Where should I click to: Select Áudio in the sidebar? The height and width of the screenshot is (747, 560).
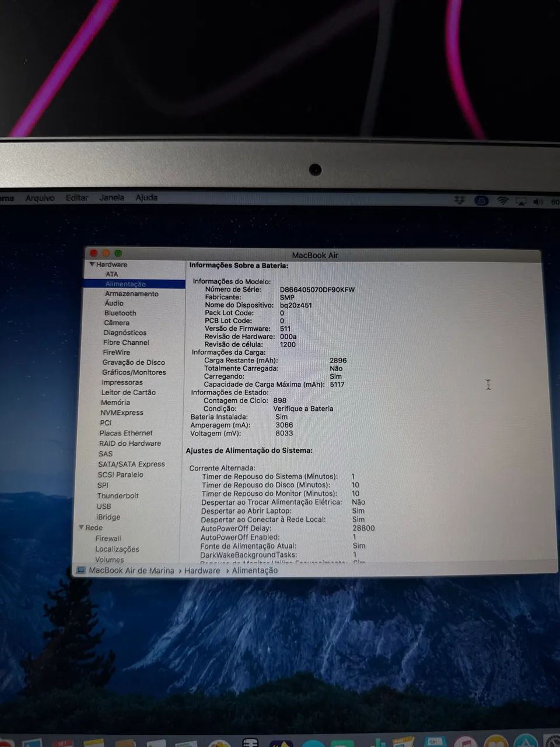click(114, 303)
